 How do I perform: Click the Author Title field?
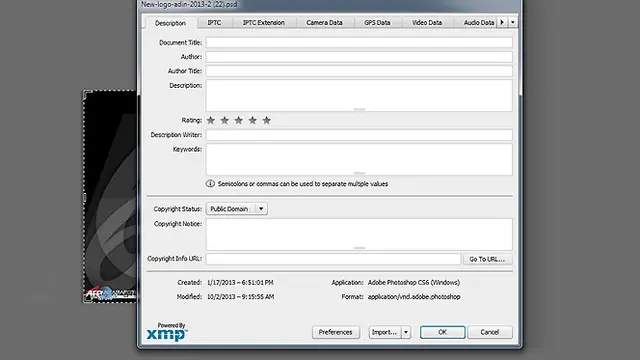(359, 71)
